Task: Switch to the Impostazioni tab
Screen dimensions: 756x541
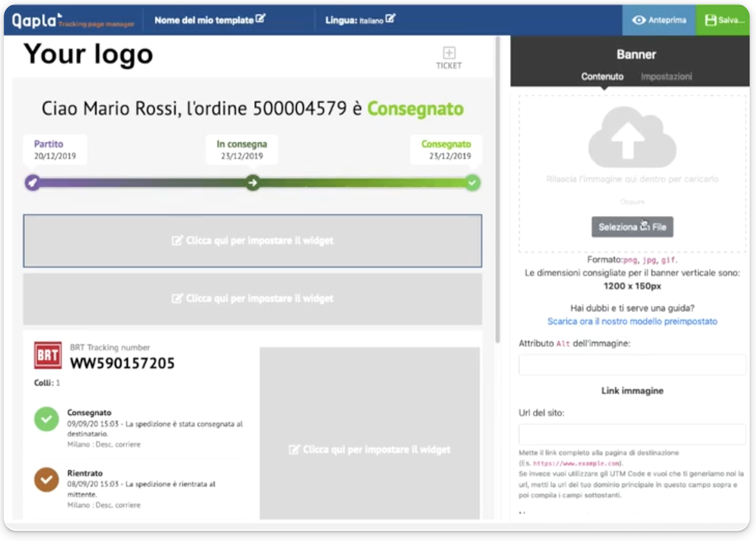Action: coord(666,76)
